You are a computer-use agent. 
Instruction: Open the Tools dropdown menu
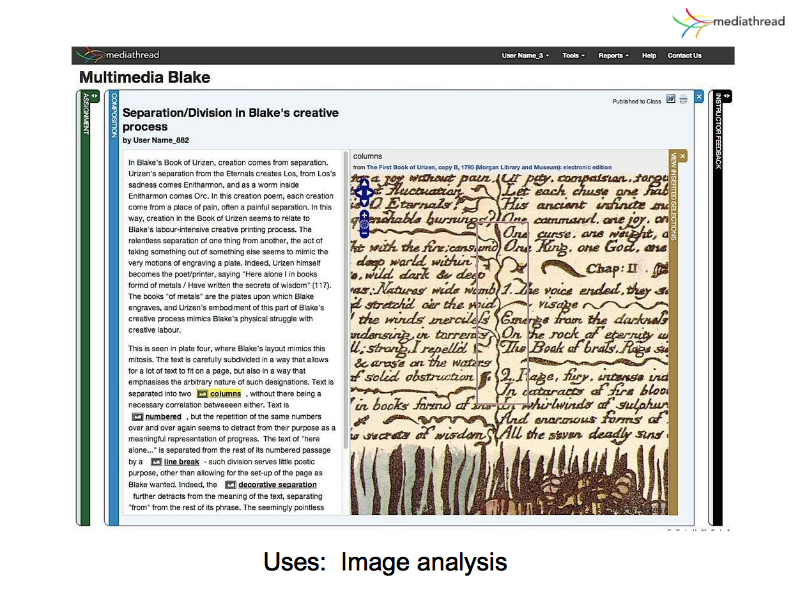(x=573, y=56)
